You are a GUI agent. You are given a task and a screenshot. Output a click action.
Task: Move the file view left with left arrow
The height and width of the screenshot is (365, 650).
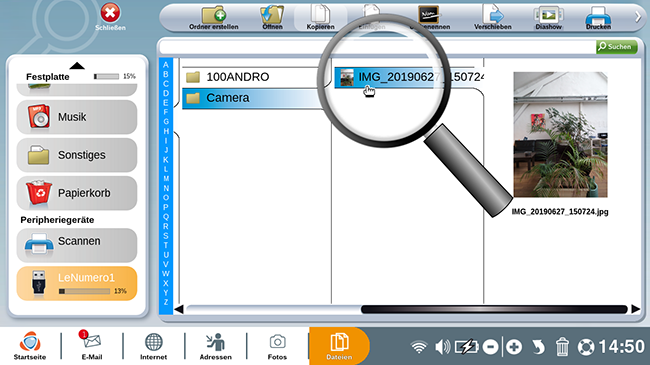tap(179, 309)
